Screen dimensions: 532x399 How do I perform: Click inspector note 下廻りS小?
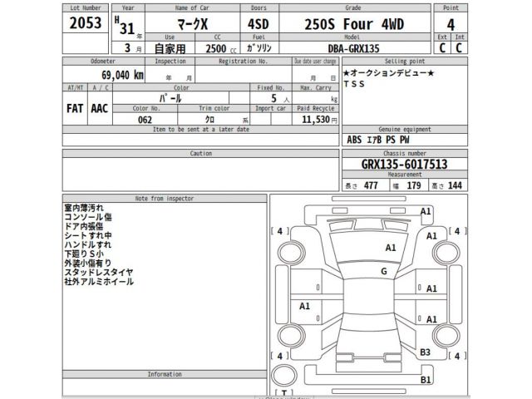click(x=84, y=254)
